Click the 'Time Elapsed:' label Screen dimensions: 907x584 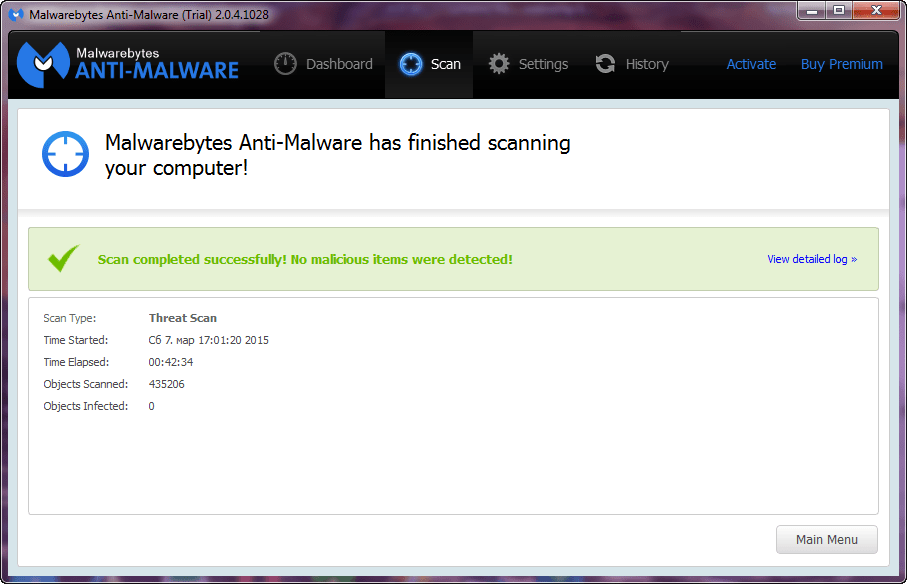click(76, 362)
